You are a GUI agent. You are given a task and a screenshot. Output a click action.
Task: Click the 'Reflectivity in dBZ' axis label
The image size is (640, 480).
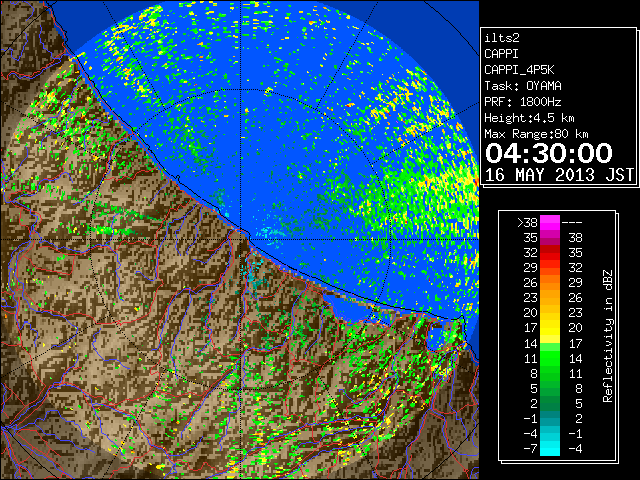(608, 336)
